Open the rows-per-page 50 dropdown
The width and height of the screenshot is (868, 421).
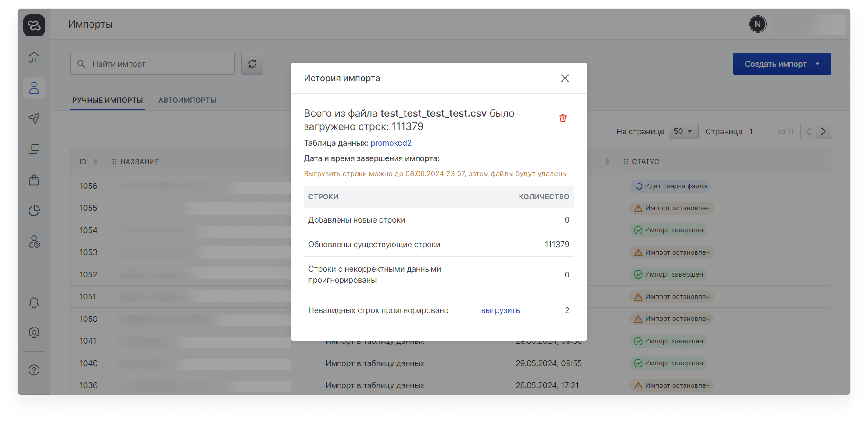[683, 132]
